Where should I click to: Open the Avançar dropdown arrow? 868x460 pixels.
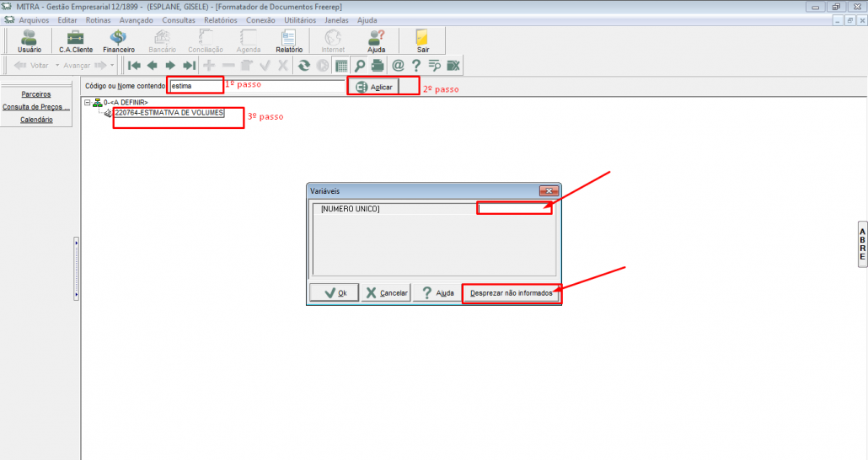[112, 65]
